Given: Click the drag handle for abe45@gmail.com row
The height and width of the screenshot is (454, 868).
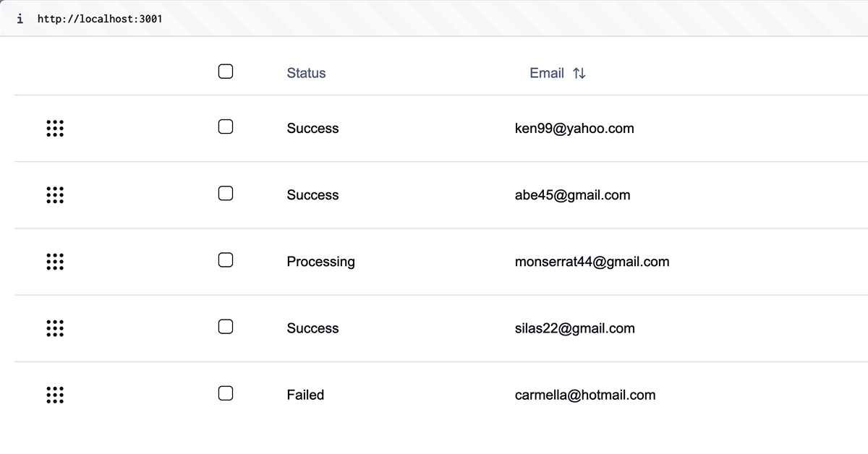Looking at the screenshot, I should [x=55, y=195].
